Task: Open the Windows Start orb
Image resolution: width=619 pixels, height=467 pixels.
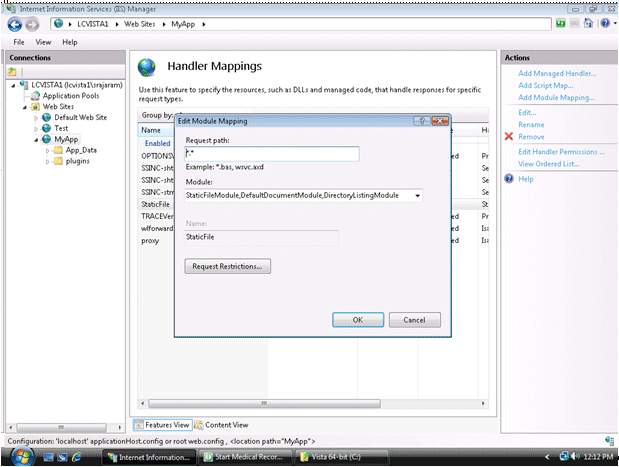Action: tap(22, 456)
